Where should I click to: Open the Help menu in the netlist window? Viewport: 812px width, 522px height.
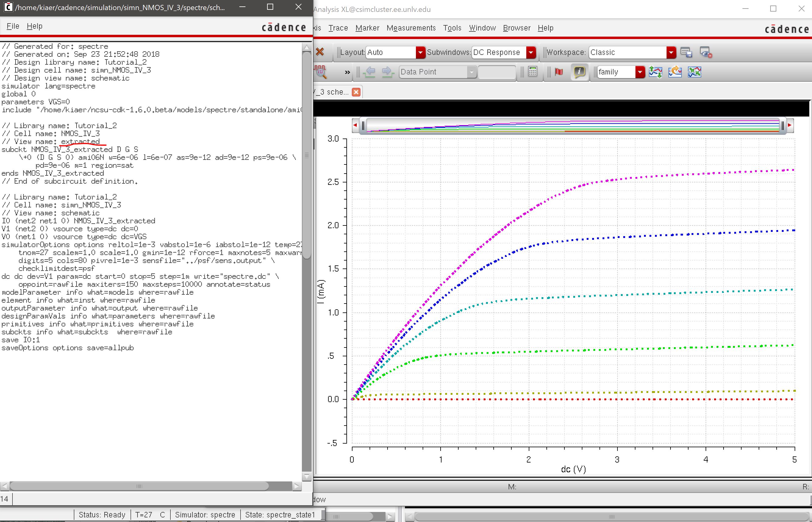tap(34, 26)
